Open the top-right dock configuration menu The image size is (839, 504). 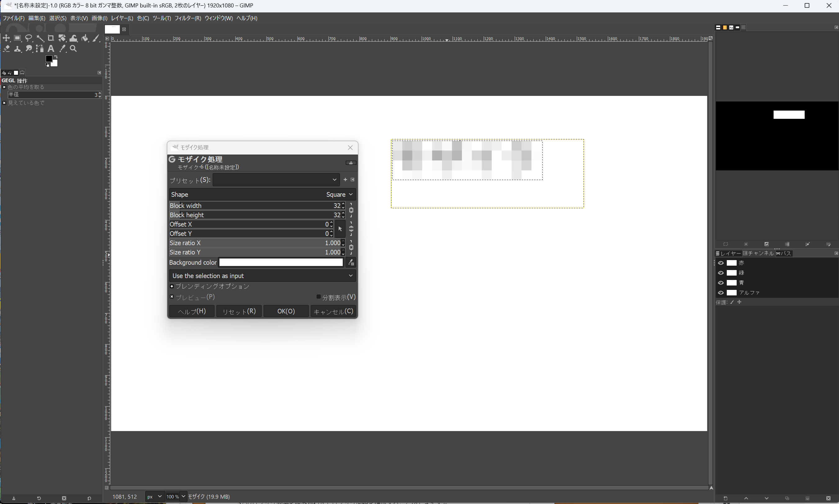pyautogui.click(x=836, y=28)
